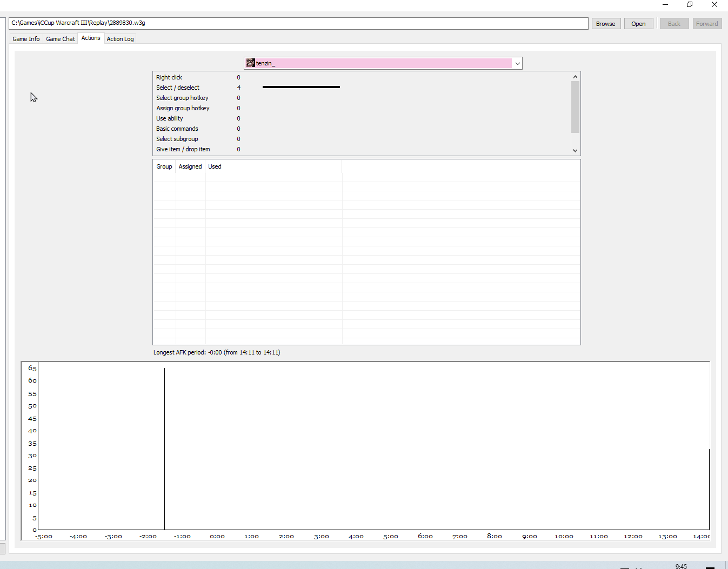The image size is (728, 569).
Task: Select the Select group hotkey row
Action: (x=362, y=98)
